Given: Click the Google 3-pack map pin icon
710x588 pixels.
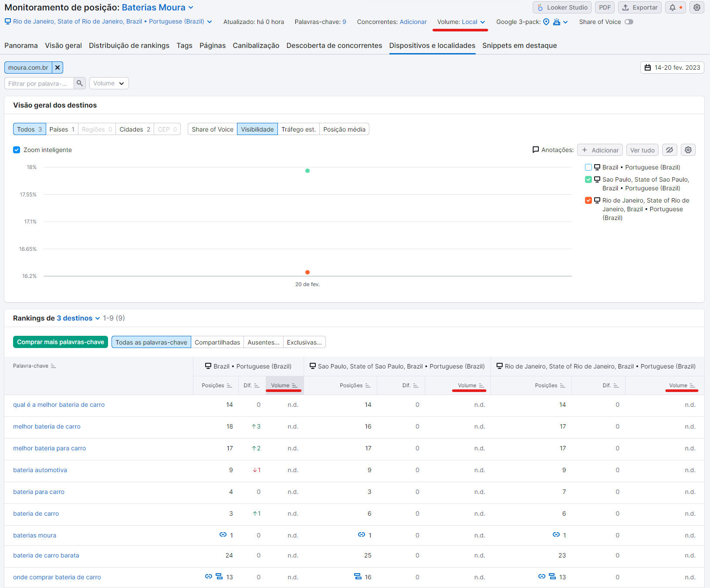Looking at the screenshot, I should [546, 21].
